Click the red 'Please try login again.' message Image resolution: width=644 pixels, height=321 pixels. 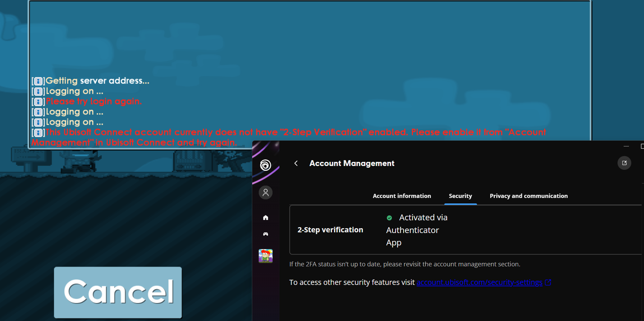click(x=94, y=101)
